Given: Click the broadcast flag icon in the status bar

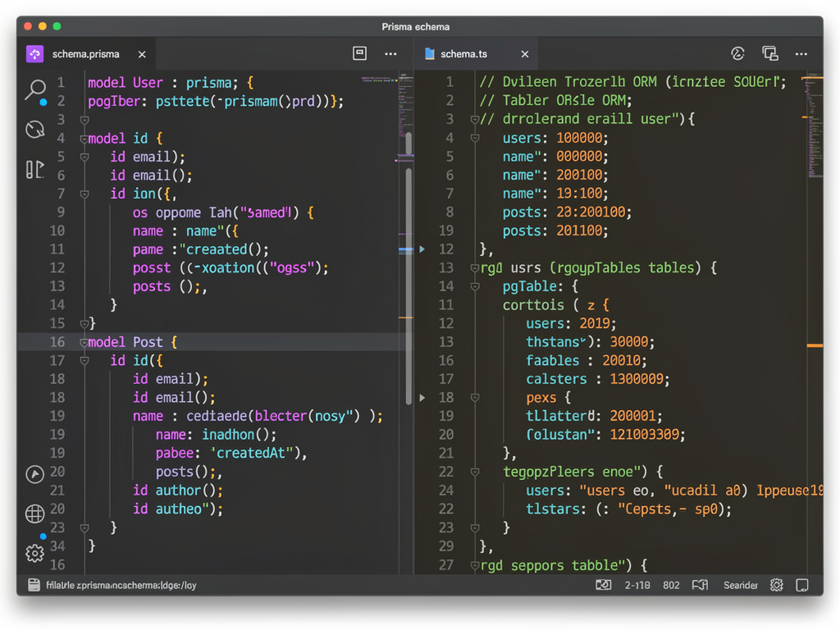Looking at the screenshot, I should pos(700,585).
